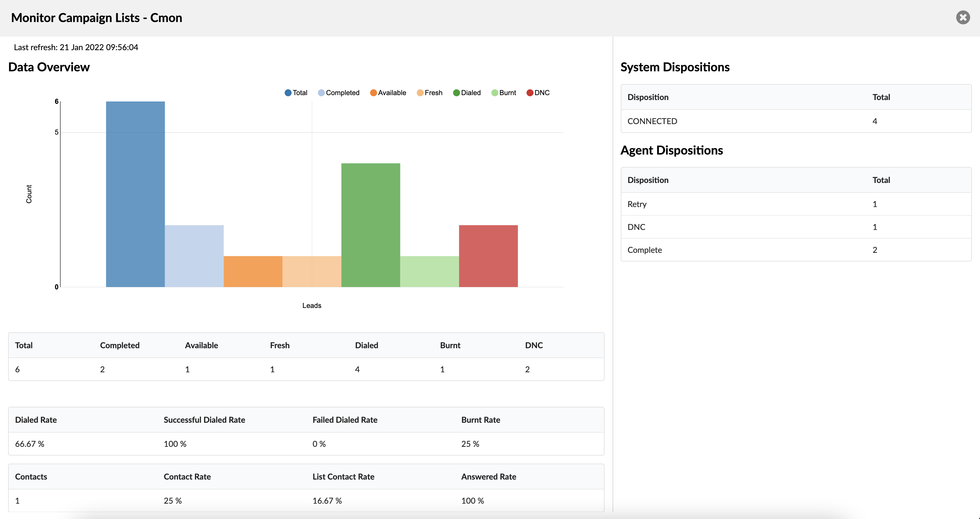Toggle the Fresh series in chart legend
This screenshot has width=980, height=519.
[429, 93]
